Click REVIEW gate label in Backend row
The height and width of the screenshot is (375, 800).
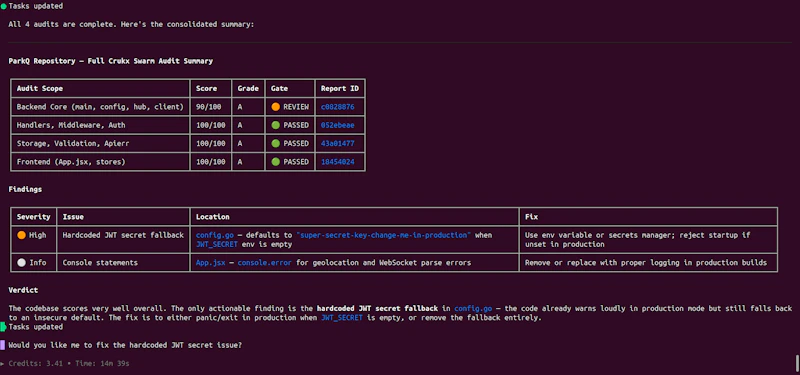click(296, 107)
